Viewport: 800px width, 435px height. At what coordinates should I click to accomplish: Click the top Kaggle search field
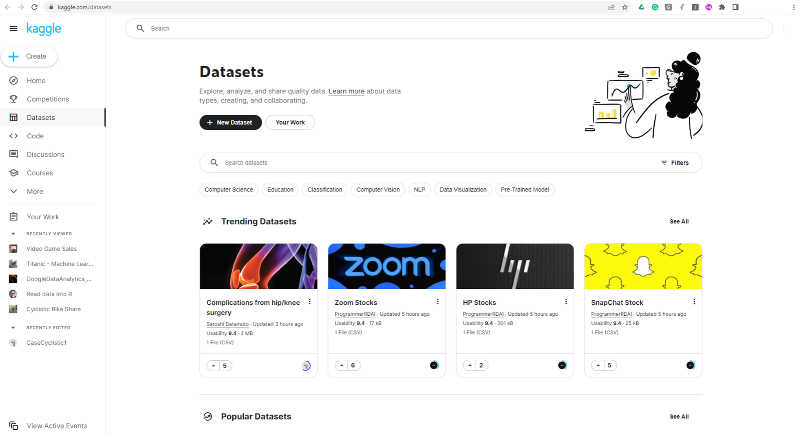449,29
